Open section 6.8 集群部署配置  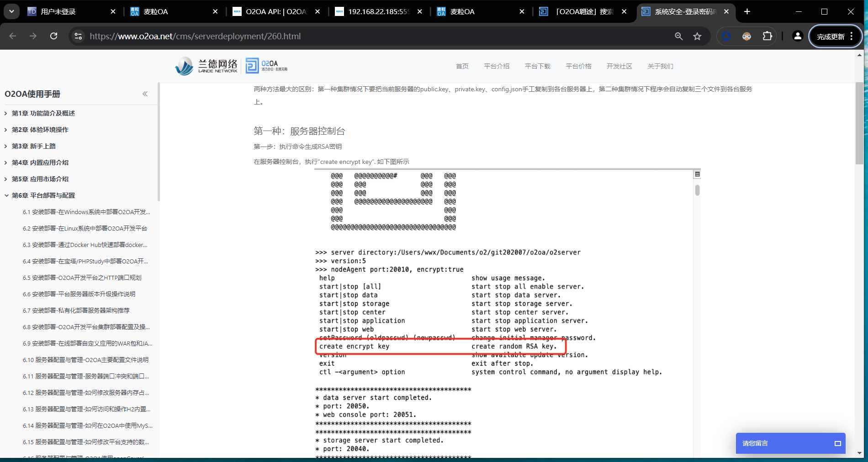click(x=86, y=327)
